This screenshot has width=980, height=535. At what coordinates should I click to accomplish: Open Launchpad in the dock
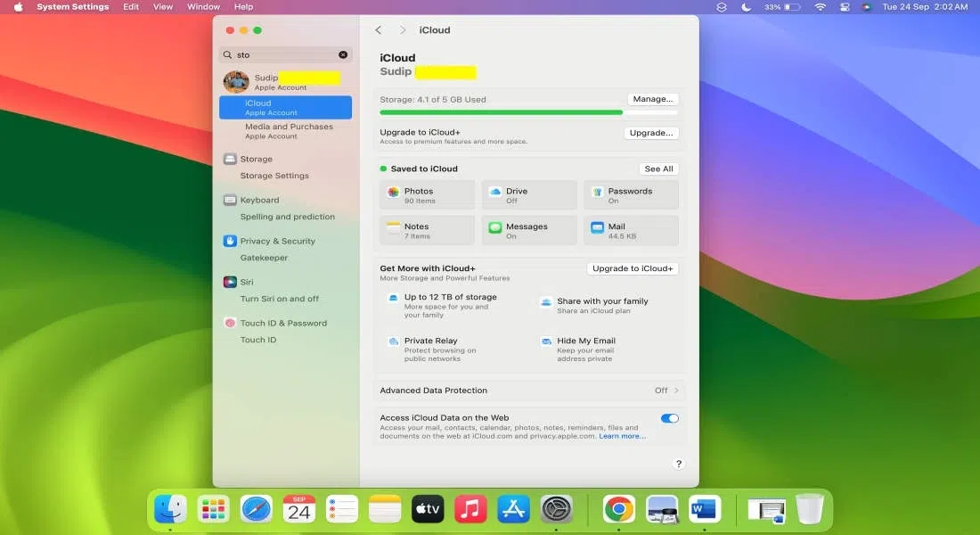213,509
